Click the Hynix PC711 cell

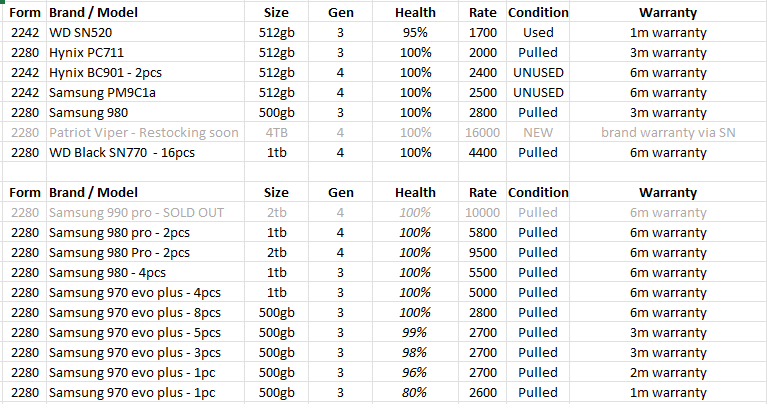145,52
